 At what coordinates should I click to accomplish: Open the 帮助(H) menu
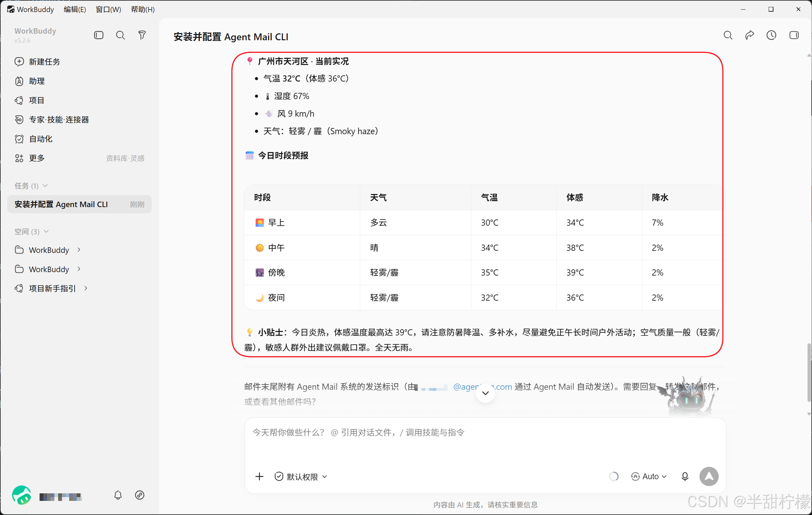pyautogui.click(x=143, y=9)
